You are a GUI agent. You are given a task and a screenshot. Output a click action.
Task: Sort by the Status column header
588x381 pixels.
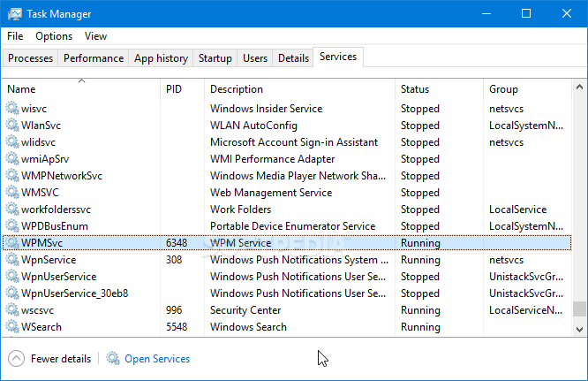[x=439, y=89]
